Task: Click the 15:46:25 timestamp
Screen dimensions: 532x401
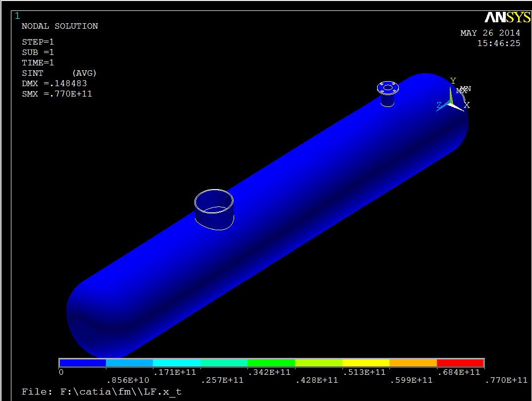Action: pyautogui.click(x=498, y=44)
